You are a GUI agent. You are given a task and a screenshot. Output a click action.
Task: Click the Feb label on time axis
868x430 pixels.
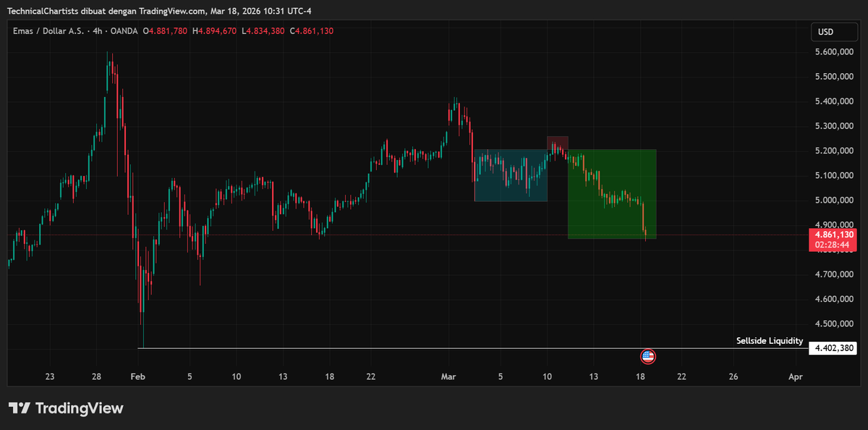138,376
